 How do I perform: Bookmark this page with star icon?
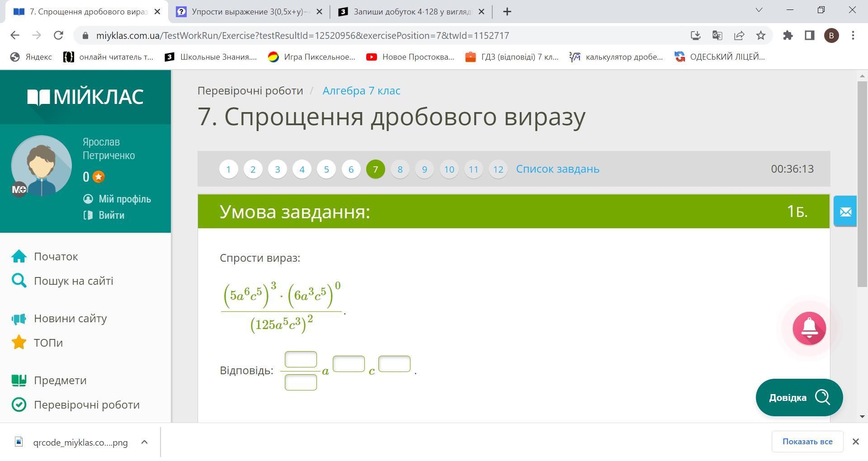click(x=761, y=35)
